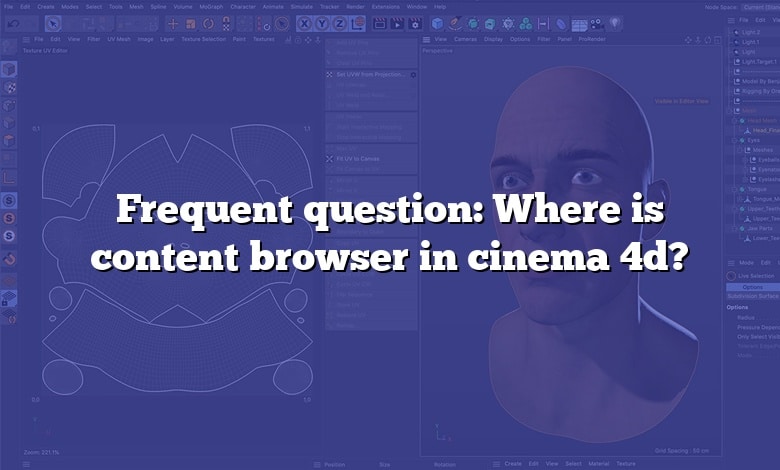
Task: Toggle Z axis lock
Action: click(340, 23)
